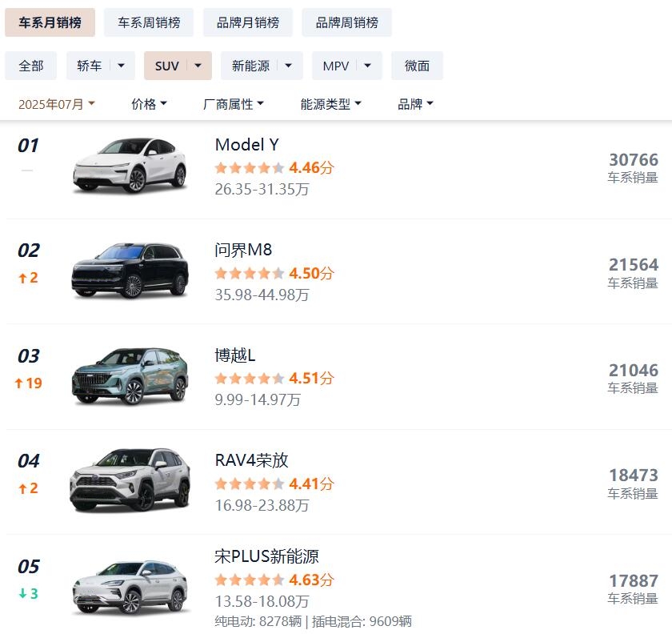Viewport: 672px width, 634px height.
Task: Open the 能源类型 filter
Action: tap(330, 104)
